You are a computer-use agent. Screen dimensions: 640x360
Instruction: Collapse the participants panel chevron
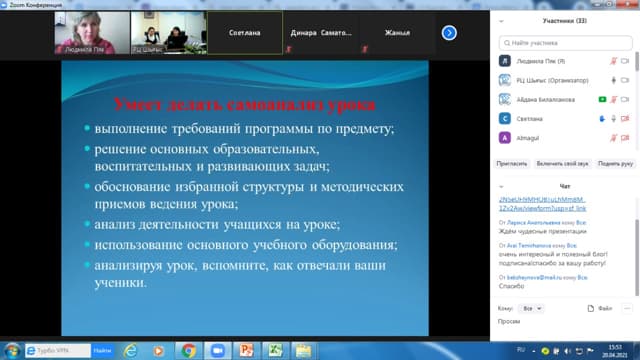tap(501, 21)
